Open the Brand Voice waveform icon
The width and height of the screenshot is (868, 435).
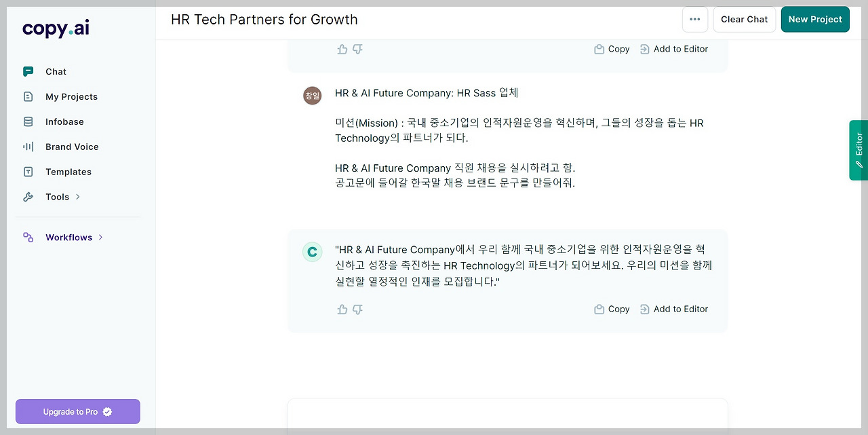28,147
